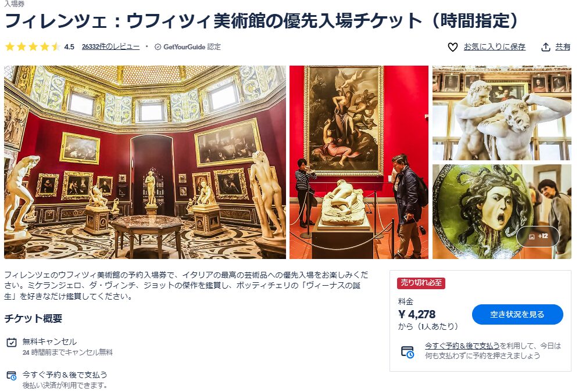Open the 今すぐ予約＆後で支払う link in price box
The image size is (586, 392).
tap(462, 346)
